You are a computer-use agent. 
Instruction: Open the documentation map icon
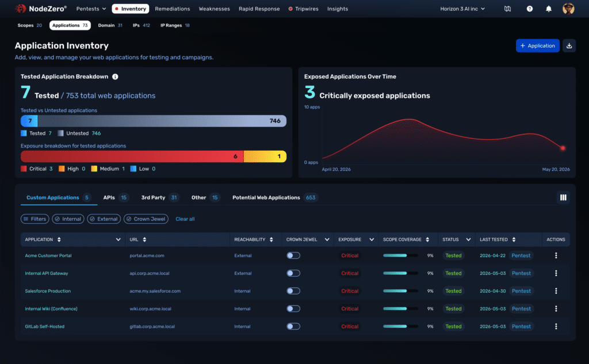coord(507,9)
